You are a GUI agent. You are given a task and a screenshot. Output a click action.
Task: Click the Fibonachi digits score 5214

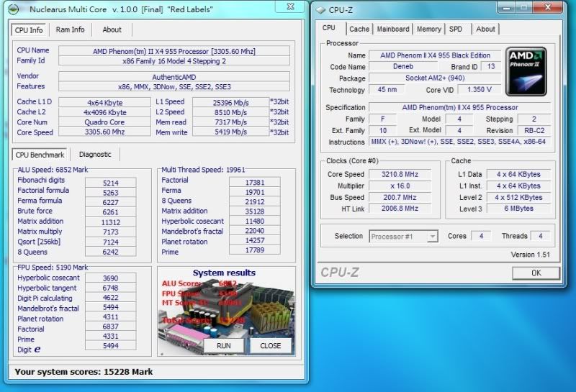coord(111,183)
